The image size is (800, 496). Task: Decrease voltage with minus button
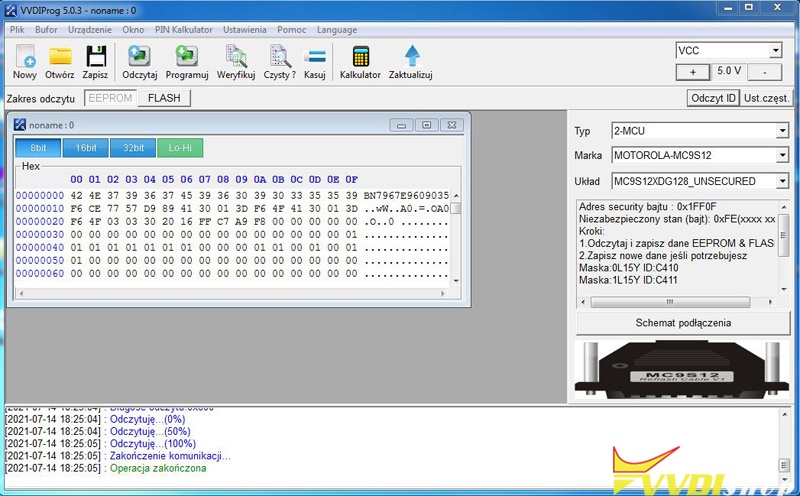(x=764, y=72)
